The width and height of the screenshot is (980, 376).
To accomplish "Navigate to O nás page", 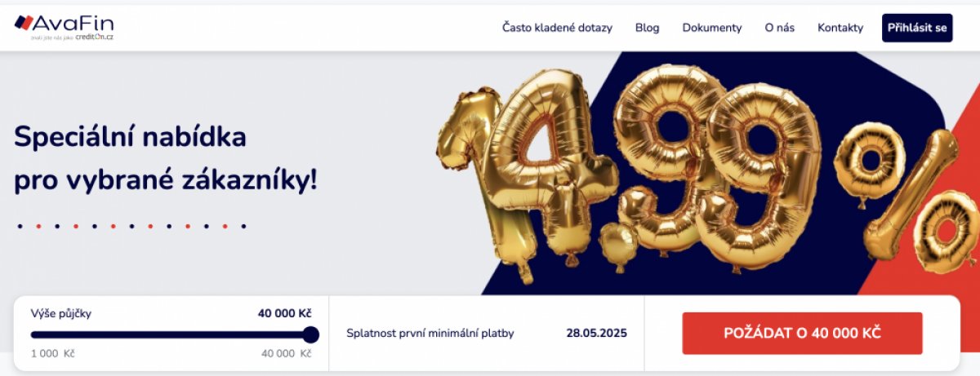I will point(779,28).
